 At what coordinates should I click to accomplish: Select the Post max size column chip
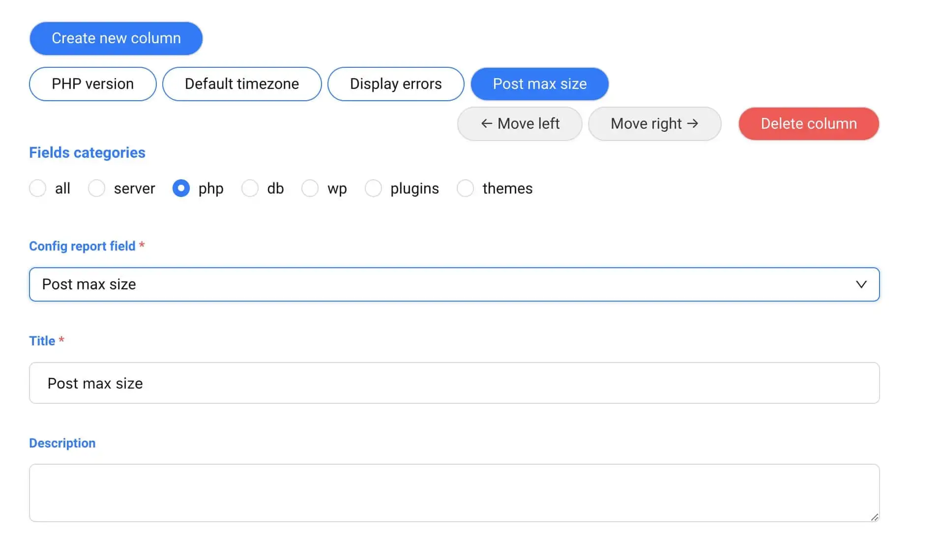pos(539,84)
